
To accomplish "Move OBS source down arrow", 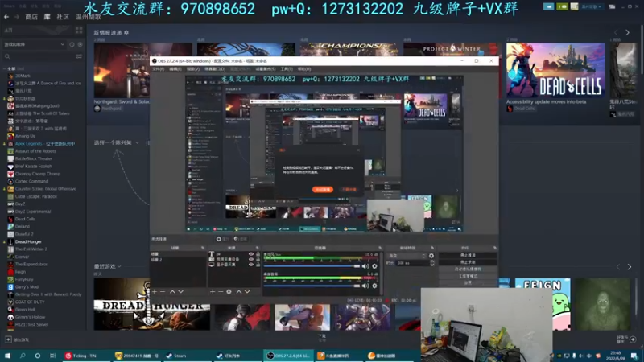I will [x=247, y=291].
